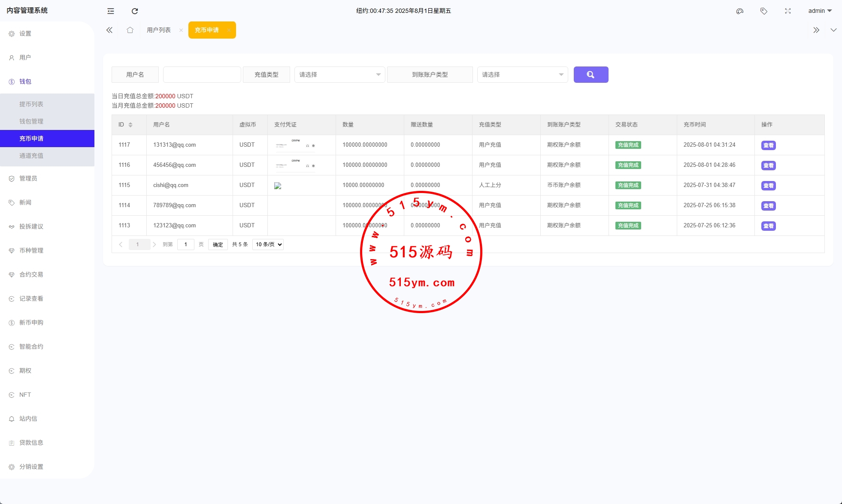Open 提币列表 in the sidebar
This screenshot has width=842, height=504.
tap(31, 104)
